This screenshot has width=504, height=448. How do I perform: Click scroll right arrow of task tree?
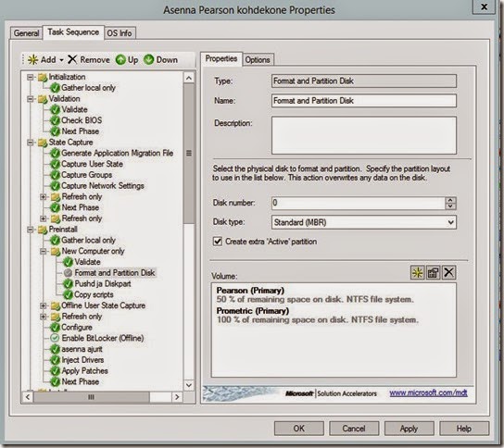177,397
